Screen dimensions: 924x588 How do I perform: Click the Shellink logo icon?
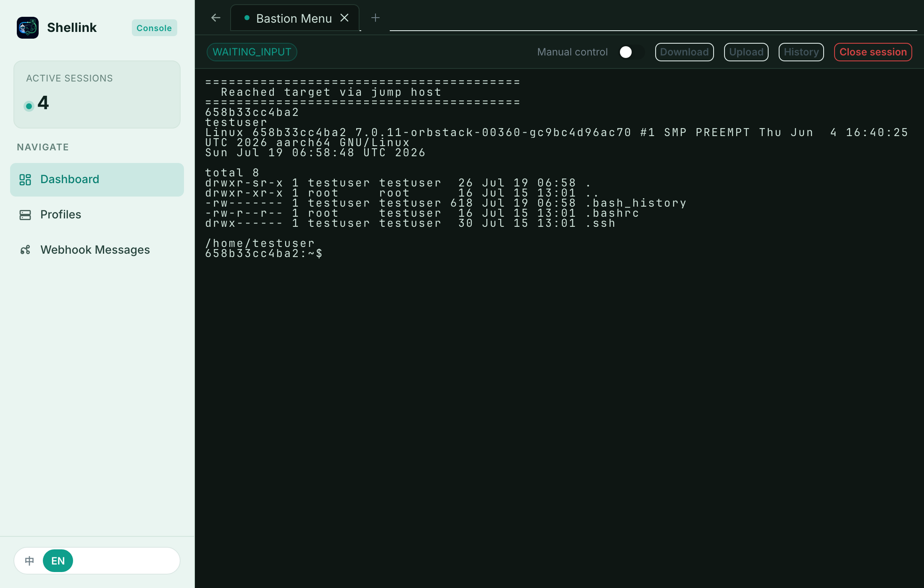point(28,28)
